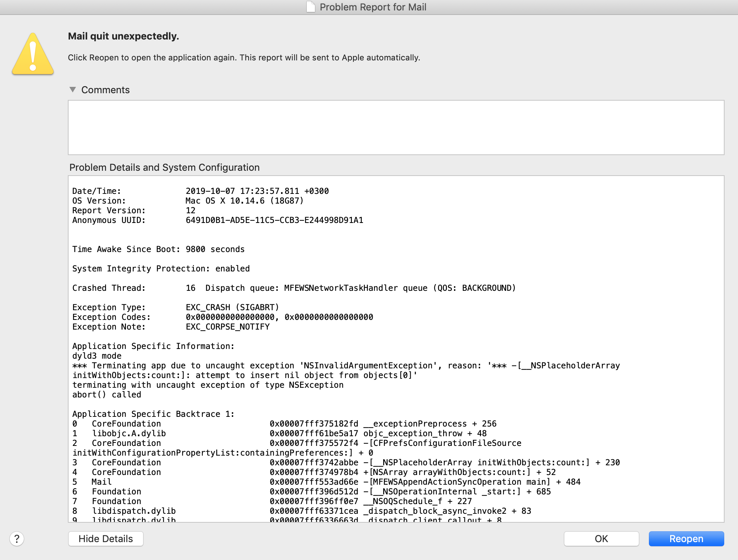Viewport: 738px width, 560px height.
Task: Open help with the question mark button
Action: (17, 539)
